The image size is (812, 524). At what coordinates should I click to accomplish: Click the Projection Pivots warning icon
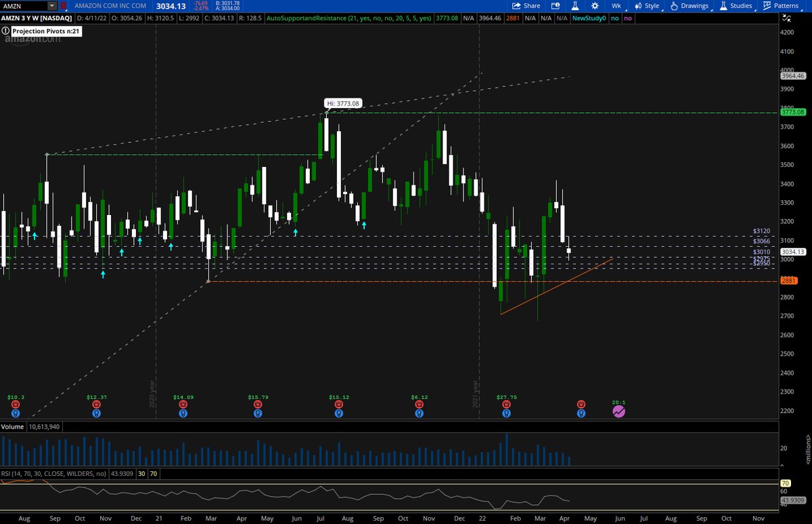pos(6,31)
